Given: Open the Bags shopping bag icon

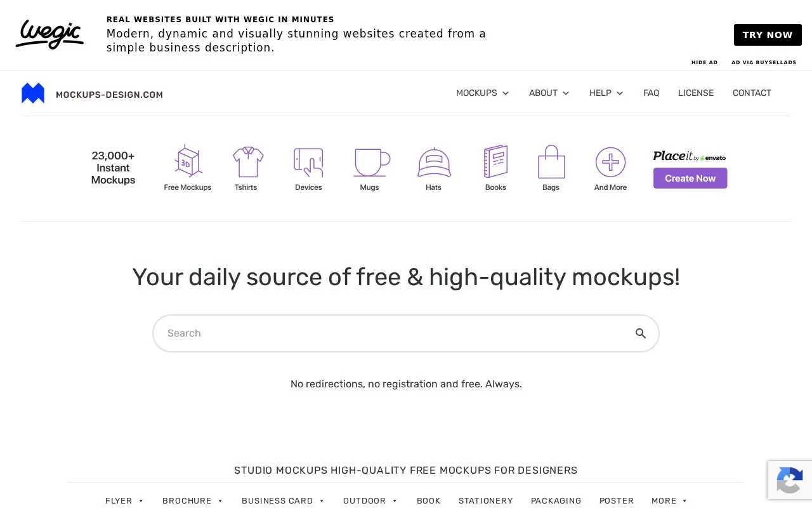Looking at the screenshot, I should coord(551,162).
